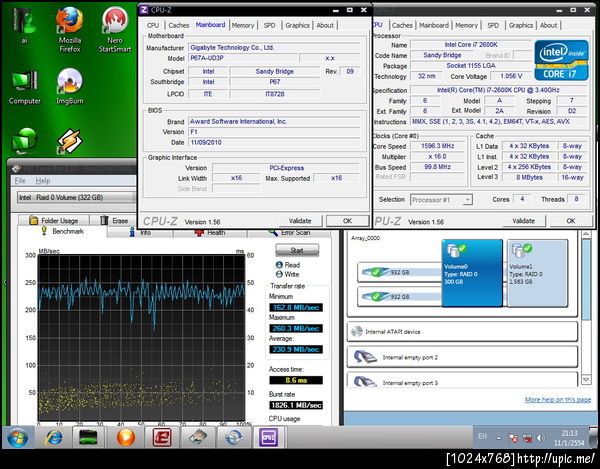This screenshot has height=469, width=600.
Task: Click the volume speaker tray icon
Action: click(x=541, y=438)
